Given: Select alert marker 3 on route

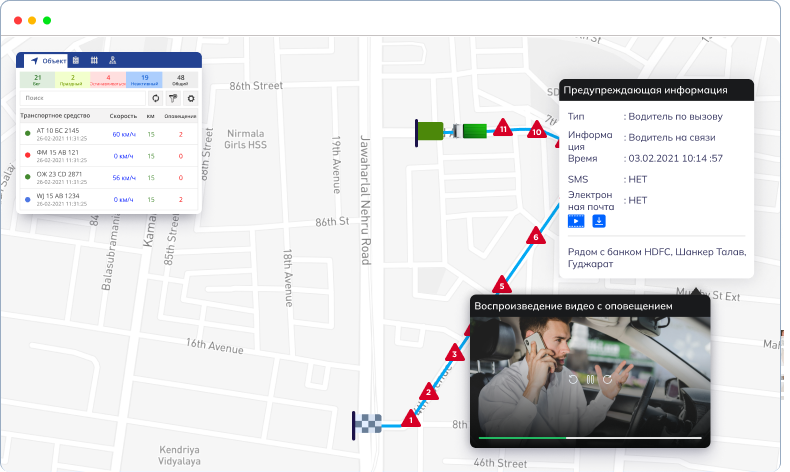Looking at the screenshot, I should point(454,353).
